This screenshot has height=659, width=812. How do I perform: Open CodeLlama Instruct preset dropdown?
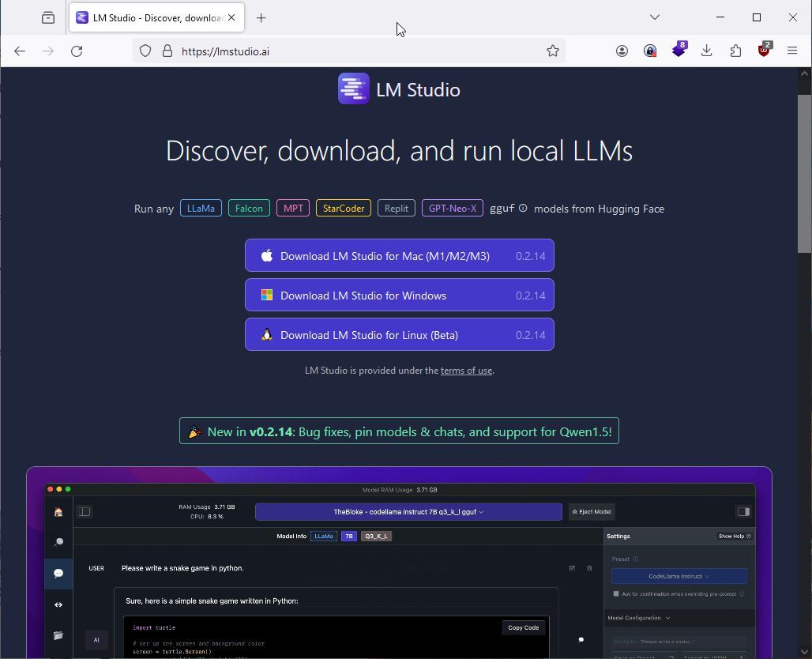[x=679, y=576]
